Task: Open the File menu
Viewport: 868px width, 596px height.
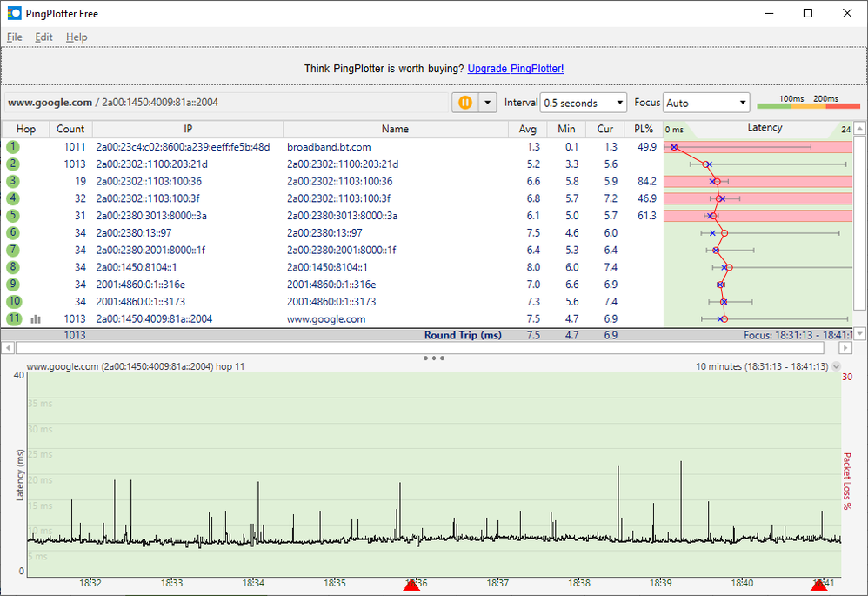Action: pyautogui.click(x=15, y=37)
